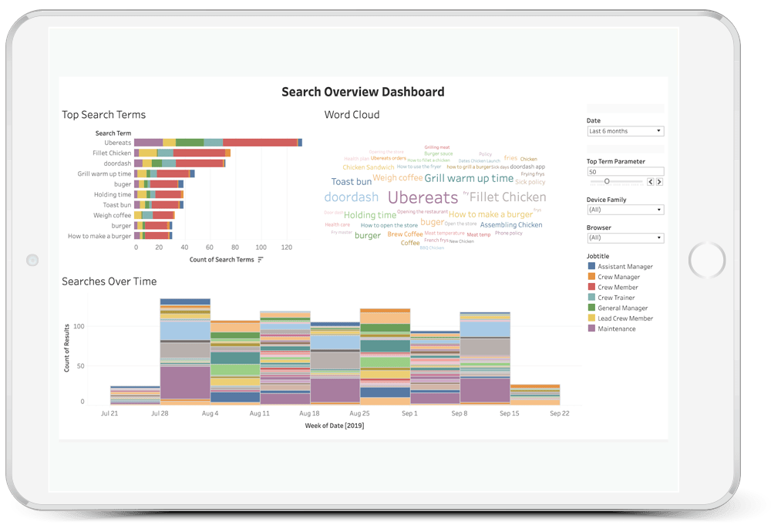This screenshot has width=771, height=532.
Task: Click the General Manager legend label
Action: pos(622,308)
